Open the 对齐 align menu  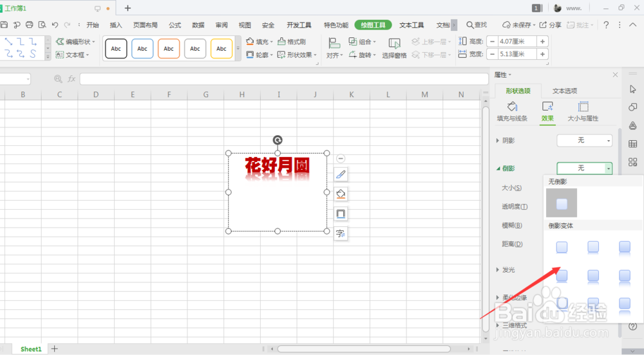click(x=334, y=48)
